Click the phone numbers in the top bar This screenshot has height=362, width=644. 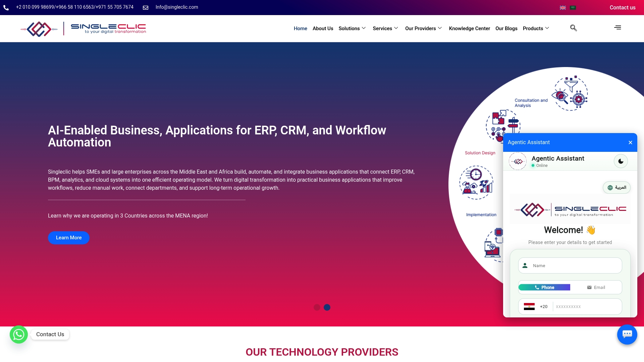[x=75, y=7]
